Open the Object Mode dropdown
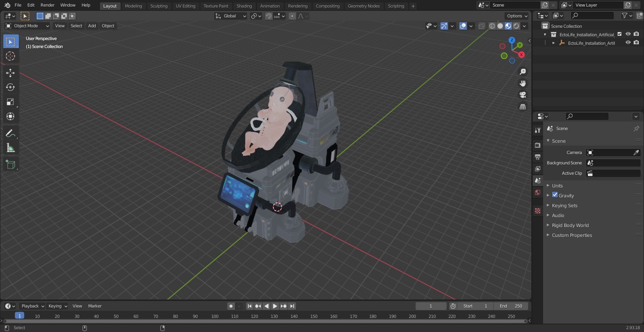 pos(27,26)
